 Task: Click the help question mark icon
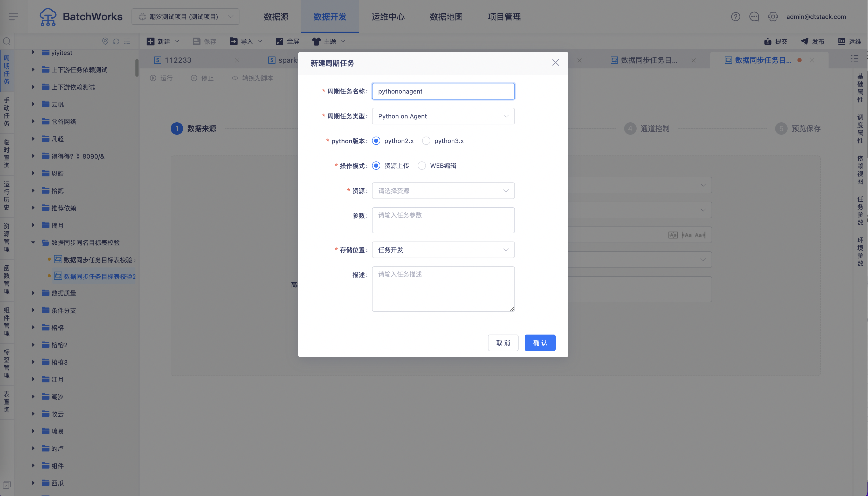735,17
